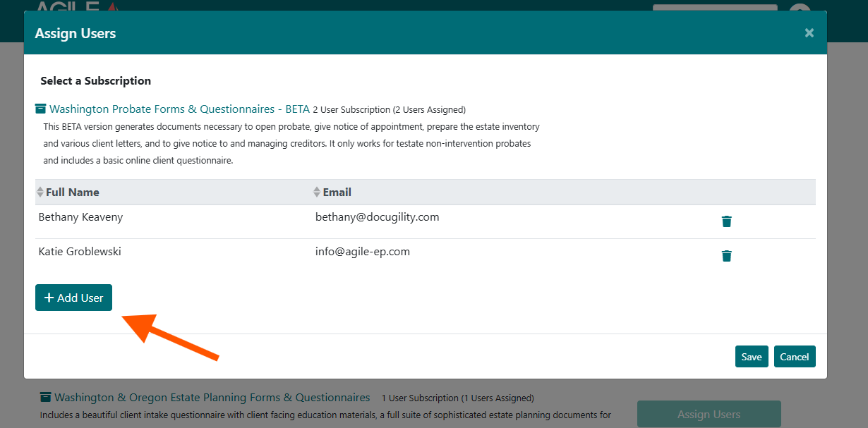Screen dimensions: 868x428
Task: Open Washington Probate Forms & Questionnaires subscription
Action: point(179,109)
